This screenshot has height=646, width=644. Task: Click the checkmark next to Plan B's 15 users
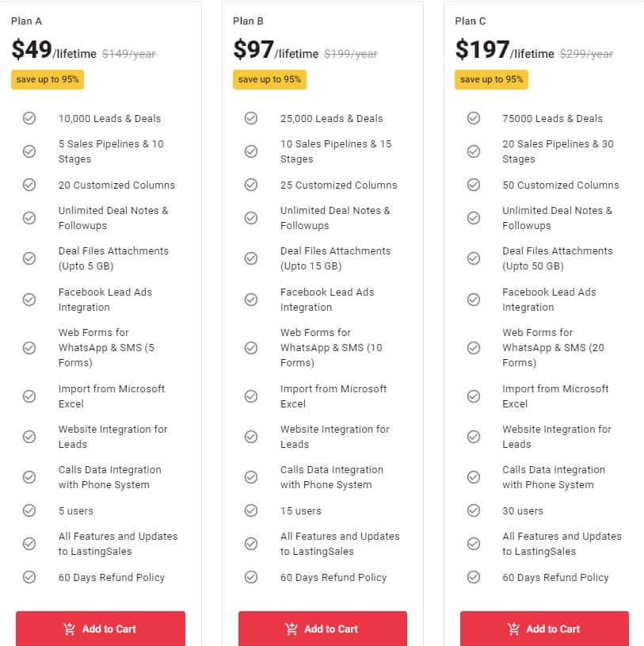tap(251, 510)
